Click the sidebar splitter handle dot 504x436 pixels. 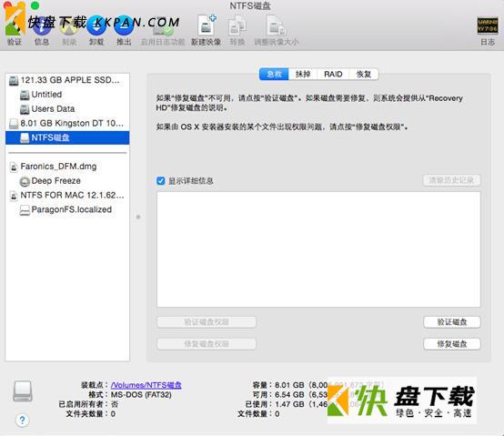click(x=138, y=217)
